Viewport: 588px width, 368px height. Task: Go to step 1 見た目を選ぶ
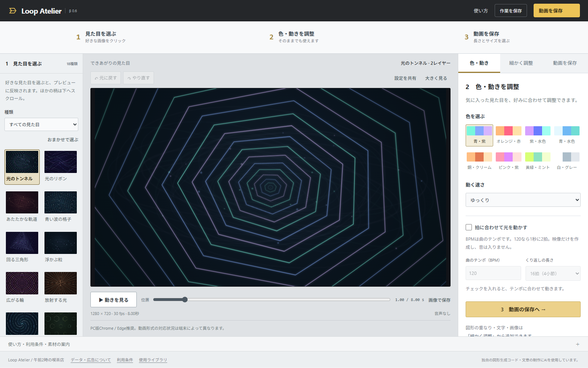[101, 37]
